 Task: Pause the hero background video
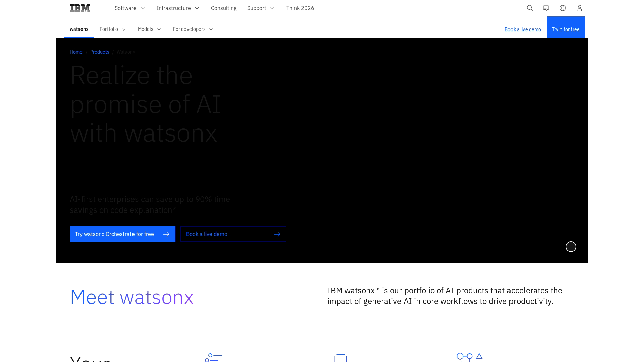[x=571, y=247]
